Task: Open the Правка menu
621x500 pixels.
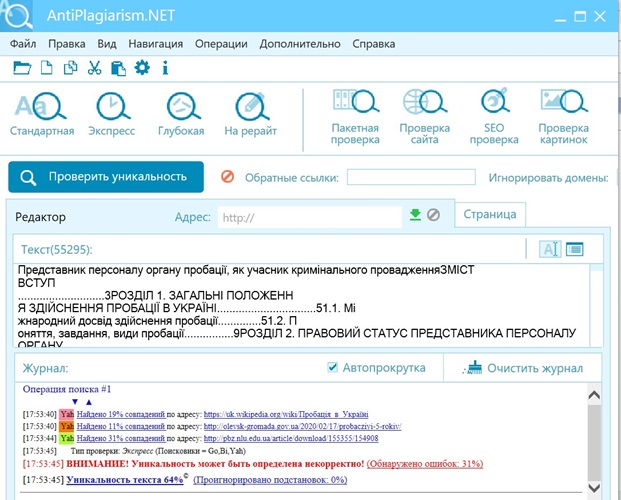Action: coord(67,44)
